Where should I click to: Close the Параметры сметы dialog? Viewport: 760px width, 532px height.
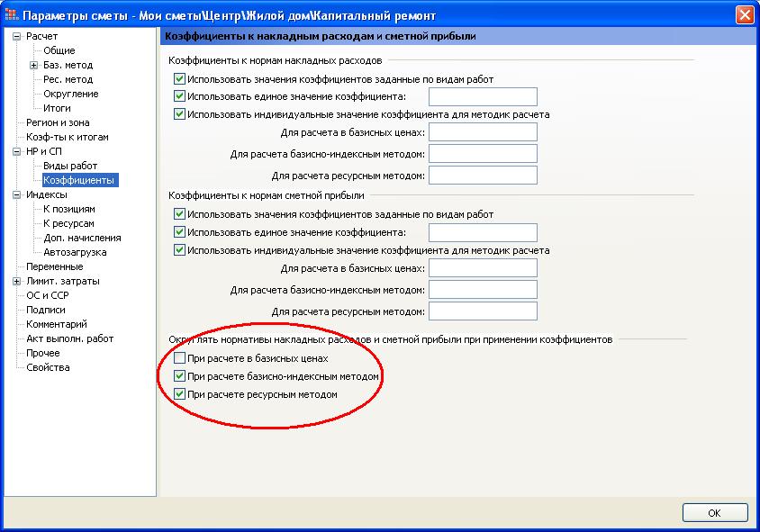click(x=745, y=14)
